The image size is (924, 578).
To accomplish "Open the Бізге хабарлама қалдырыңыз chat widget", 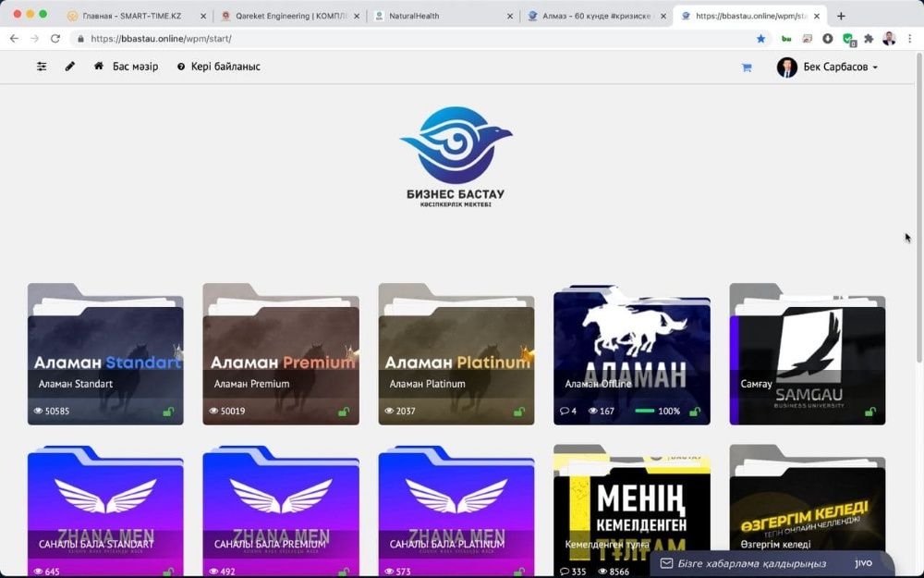I will (771, 563).
